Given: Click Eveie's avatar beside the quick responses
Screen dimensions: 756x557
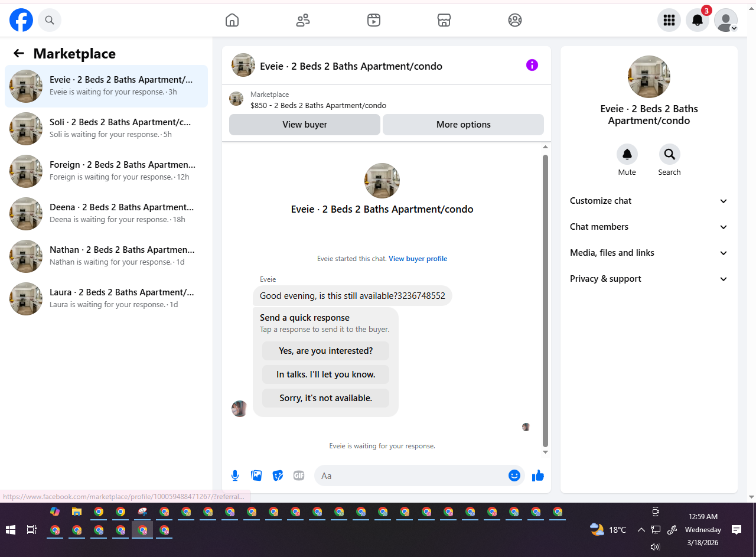Looking at the screenshot, I should [x=240, y=409].
